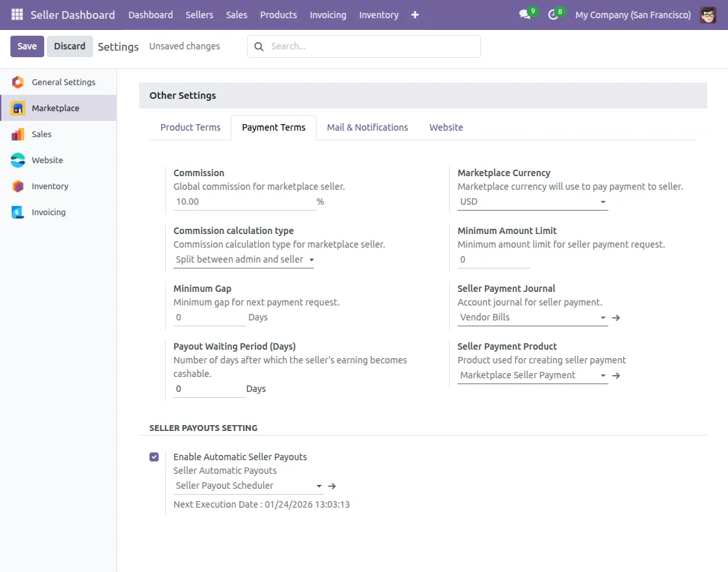Open the Website settings tab
Image resolution: width=728 pixels, height=572 pixels.
(446, 127)
